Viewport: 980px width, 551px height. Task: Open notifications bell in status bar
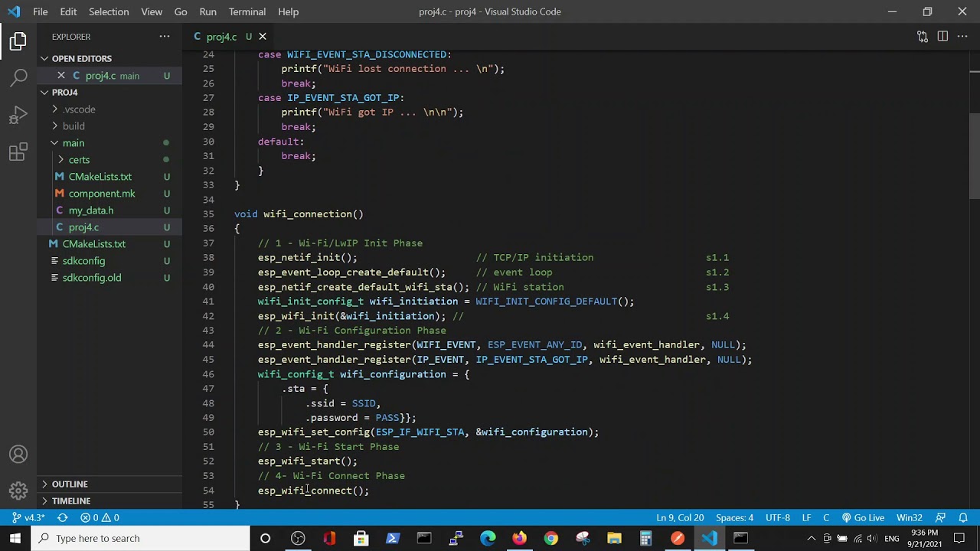(x=963, y=518)
